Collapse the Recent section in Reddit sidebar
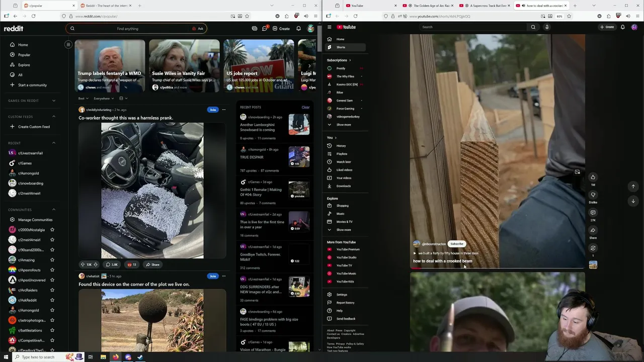 pos(54,143)
